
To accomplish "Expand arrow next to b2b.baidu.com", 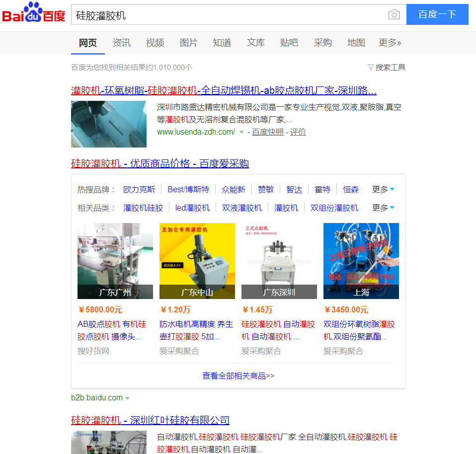I will point(127,398).
